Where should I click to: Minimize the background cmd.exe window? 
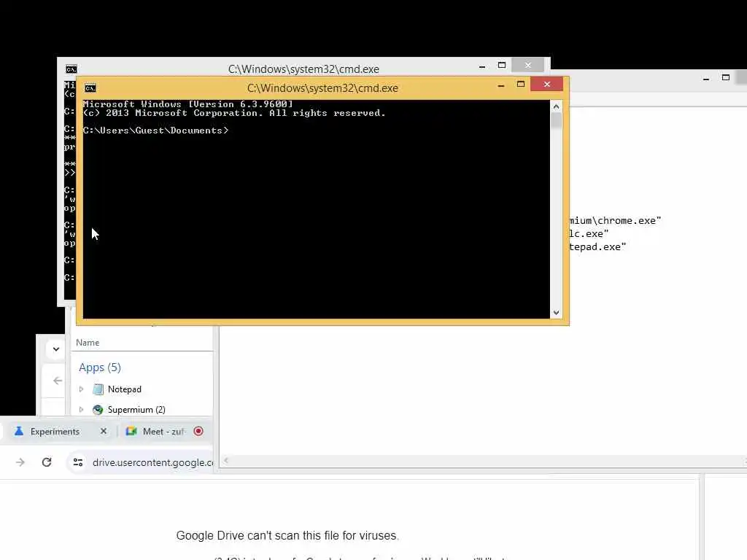point(482,66)
